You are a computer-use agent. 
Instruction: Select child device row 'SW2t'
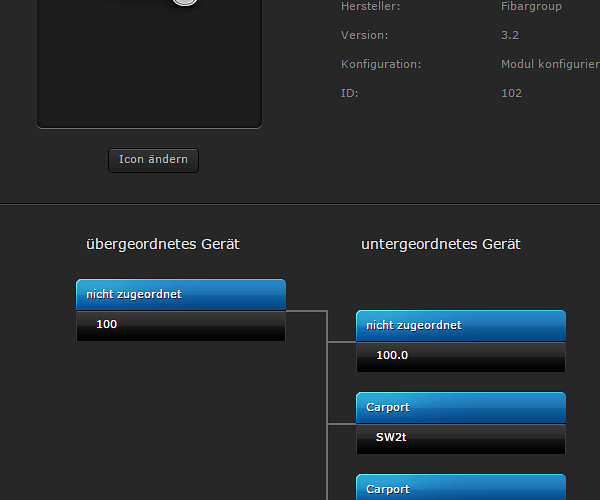[x=461, y=439]
